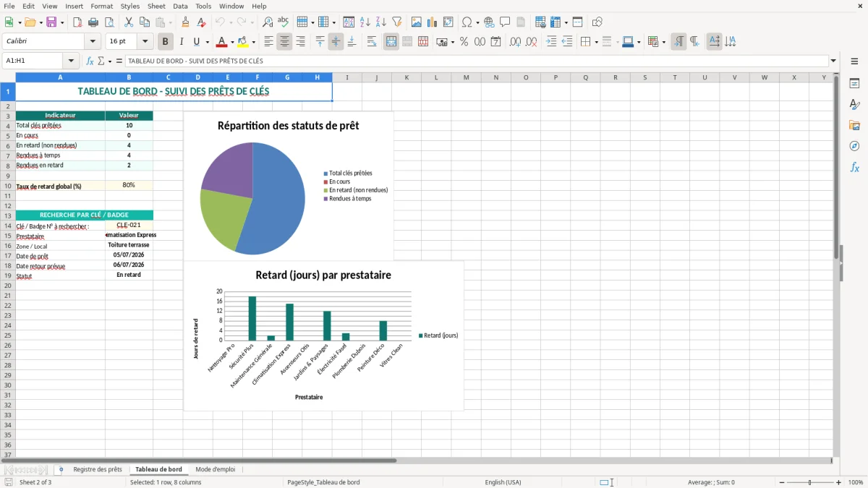Click the Increase Indent icon

point(551,42)
